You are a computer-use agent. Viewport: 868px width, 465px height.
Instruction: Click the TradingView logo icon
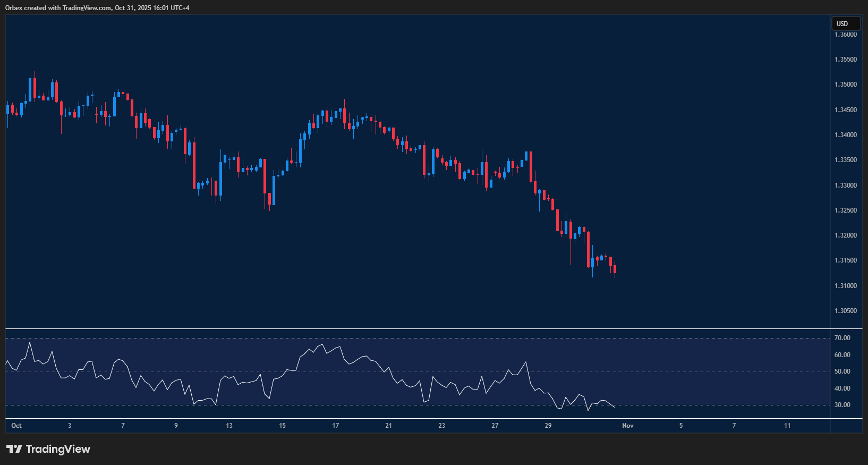pos(14,449)
